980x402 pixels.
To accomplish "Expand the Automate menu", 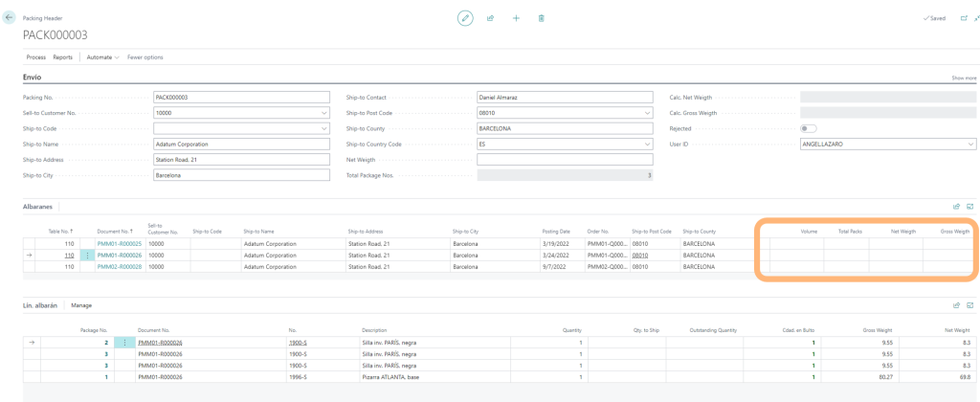I will 103,56.
